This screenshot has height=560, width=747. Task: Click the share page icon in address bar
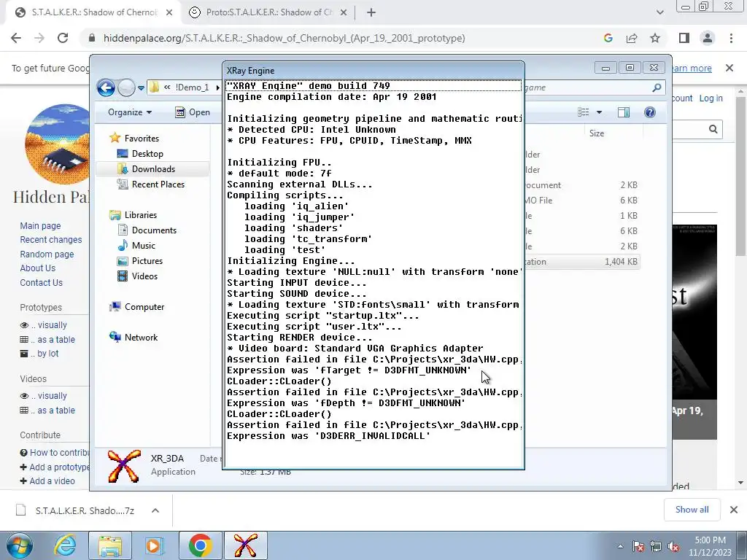click(632, 38)
